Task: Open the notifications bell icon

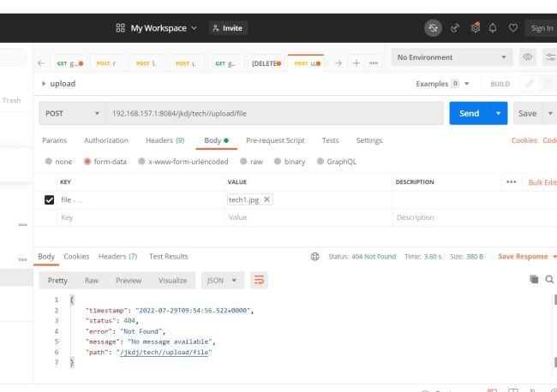Action: (493, 28)
